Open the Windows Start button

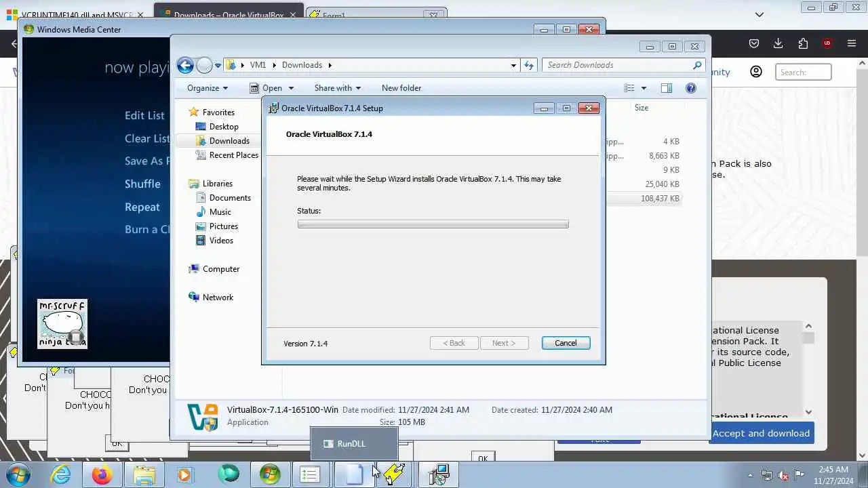tap(17, 474)
